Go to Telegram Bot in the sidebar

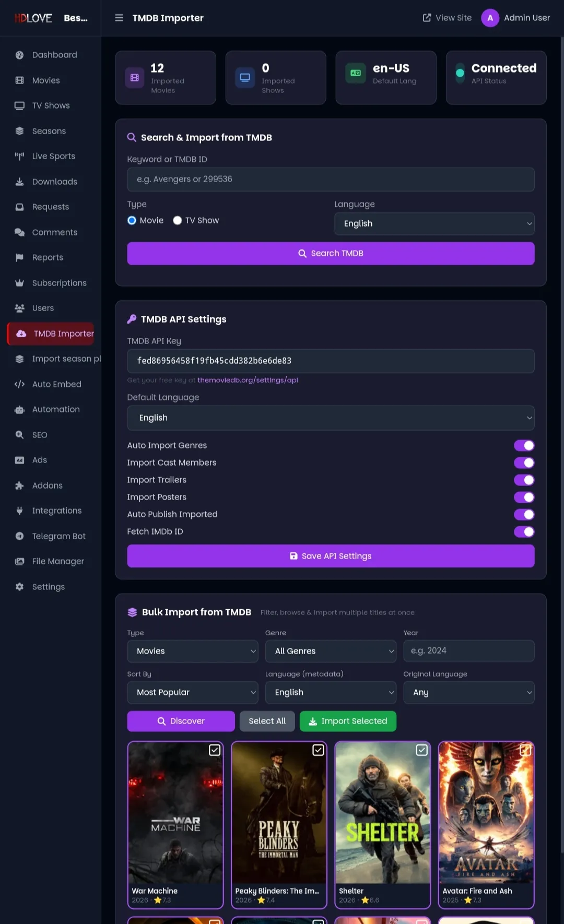(x=51, y=536)
